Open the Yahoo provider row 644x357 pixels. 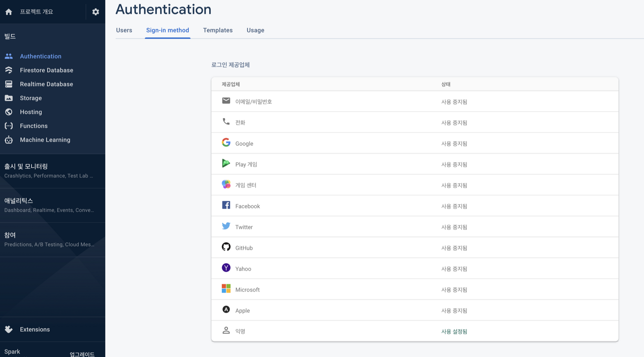(x=415, y=268)
